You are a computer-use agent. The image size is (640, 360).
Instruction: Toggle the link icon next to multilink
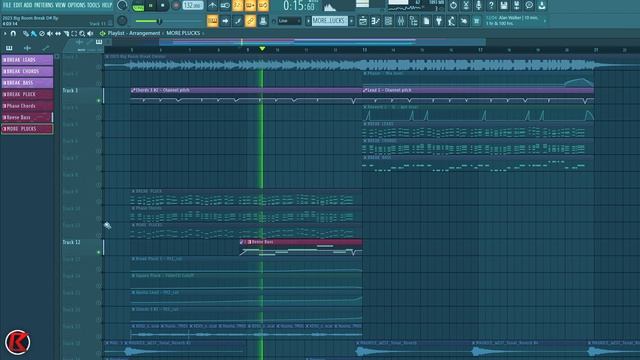(250, 20)
